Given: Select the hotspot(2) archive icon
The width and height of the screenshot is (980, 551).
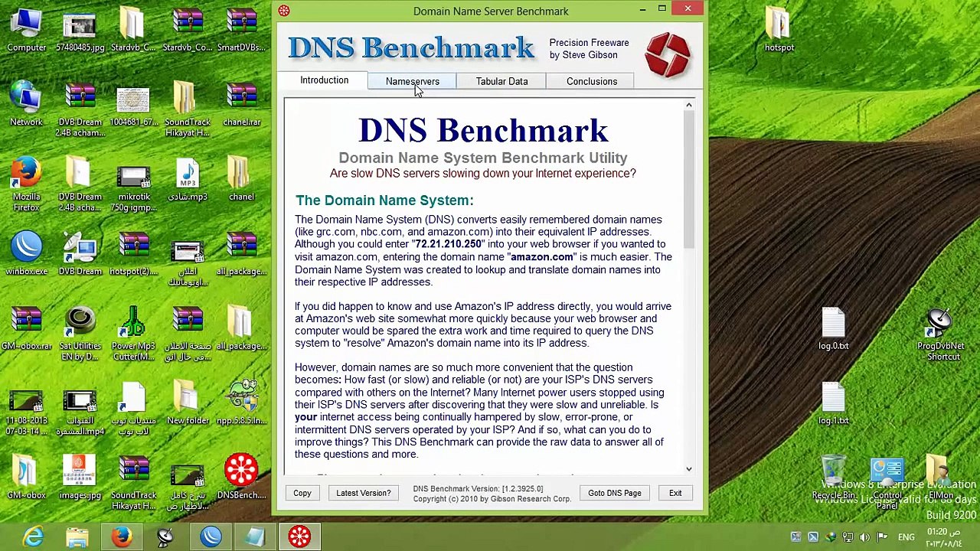Looking at the screenshot, I should click(133, 254).
